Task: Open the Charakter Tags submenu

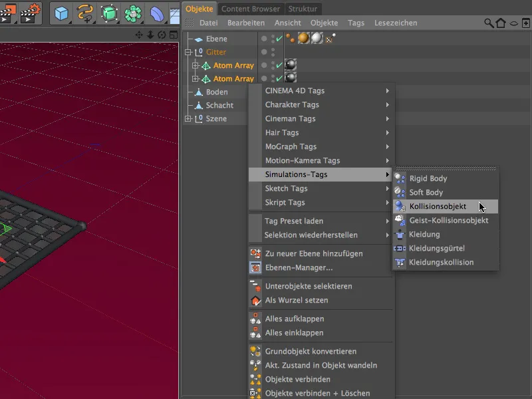Action: [x=322, y=104]
